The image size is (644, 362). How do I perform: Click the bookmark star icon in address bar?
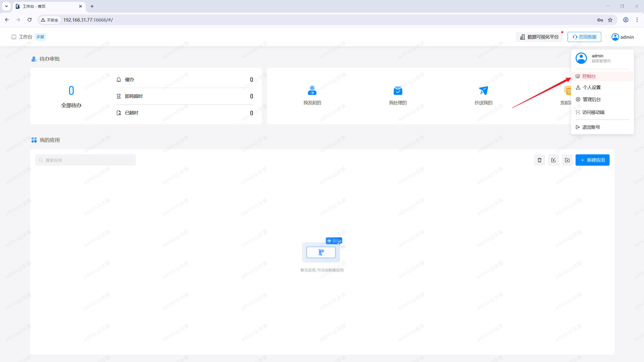tap(610, 20)
